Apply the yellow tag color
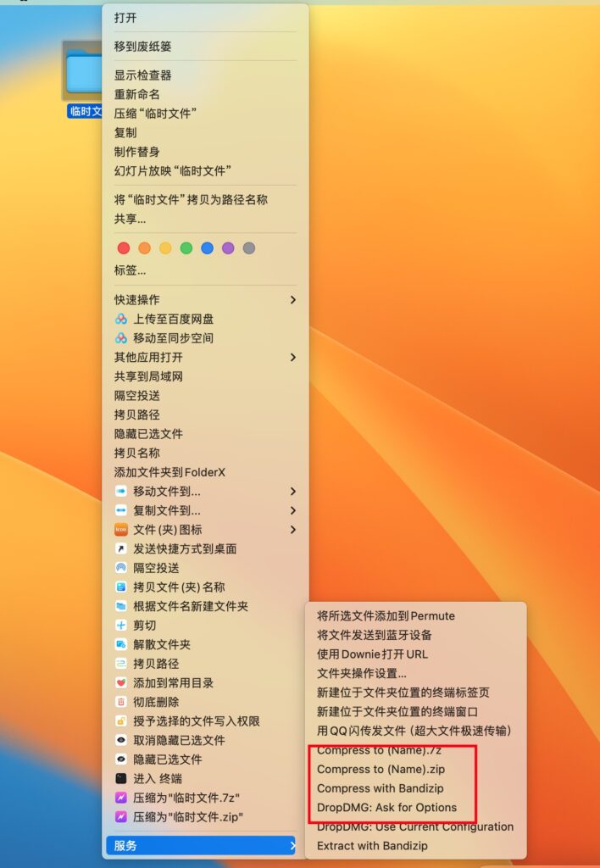The height and width of the screenshot is (868, 600). [x=165, y=248]
